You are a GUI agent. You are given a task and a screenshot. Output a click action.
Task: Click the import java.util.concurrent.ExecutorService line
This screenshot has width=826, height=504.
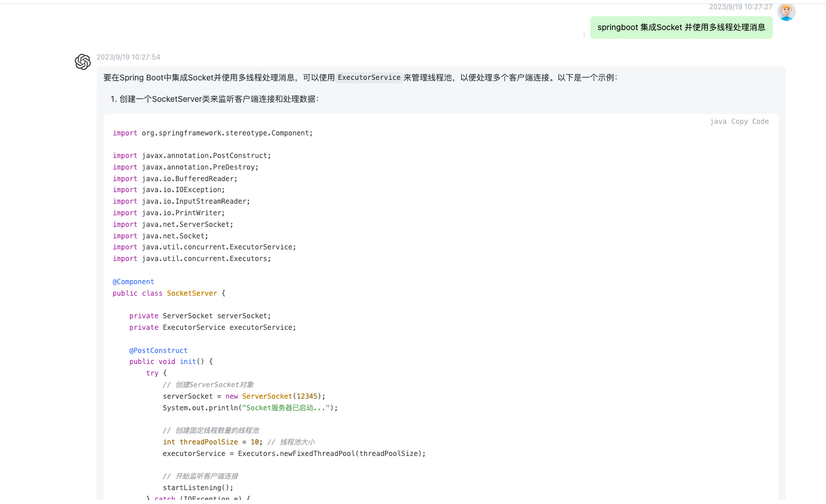click(x=204, y=247)
